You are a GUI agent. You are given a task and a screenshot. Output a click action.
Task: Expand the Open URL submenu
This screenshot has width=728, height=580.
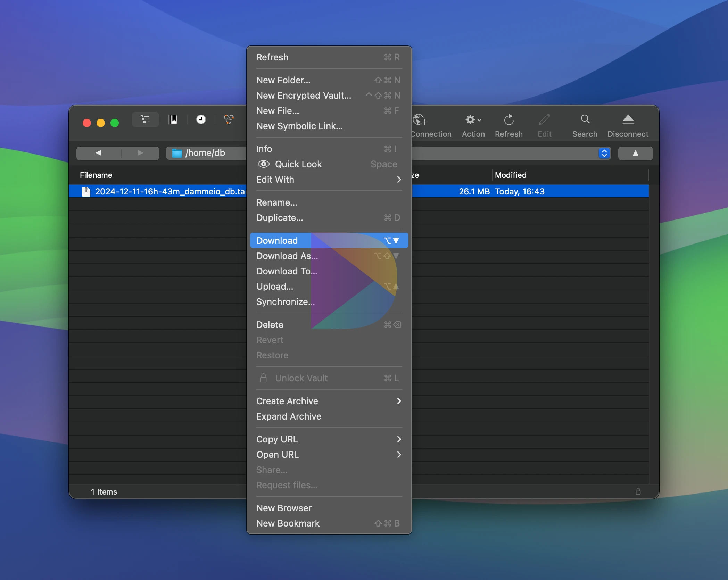(x=329, y=455)
